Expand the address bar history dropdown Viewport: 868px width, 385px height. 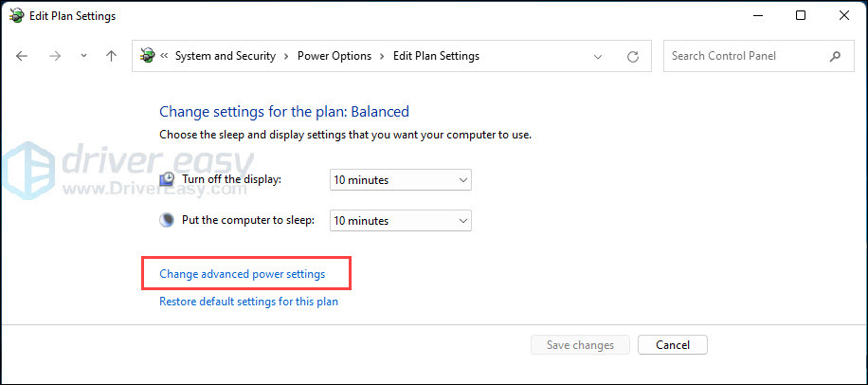[x=598, y=56]
